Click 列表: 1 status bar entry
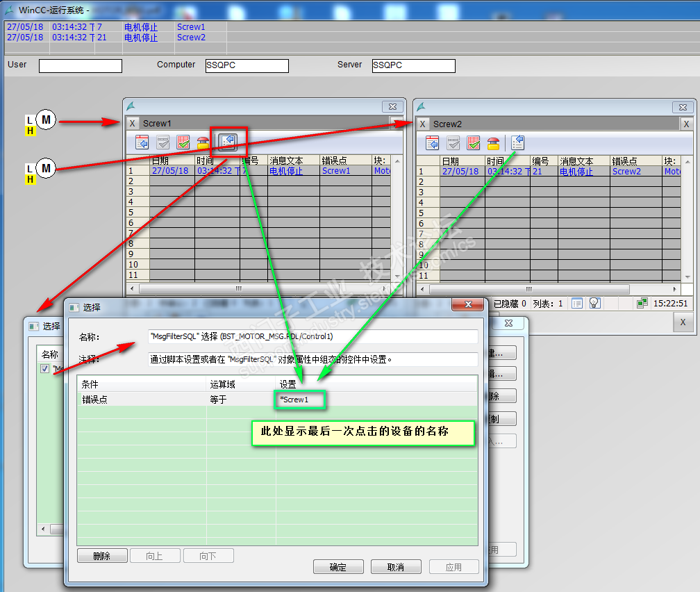This screenshot has width=700, height=592. coord(548,304)
